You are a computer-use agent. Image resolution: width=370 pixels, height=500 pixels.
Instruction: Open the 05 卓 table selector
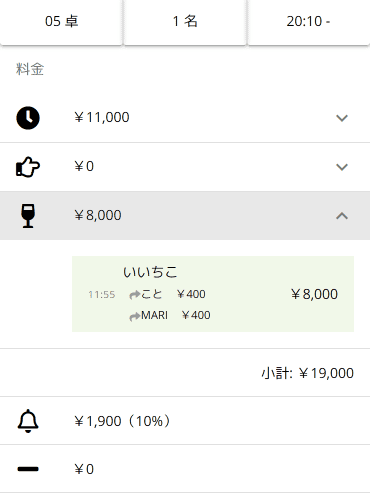coord(61,22)
